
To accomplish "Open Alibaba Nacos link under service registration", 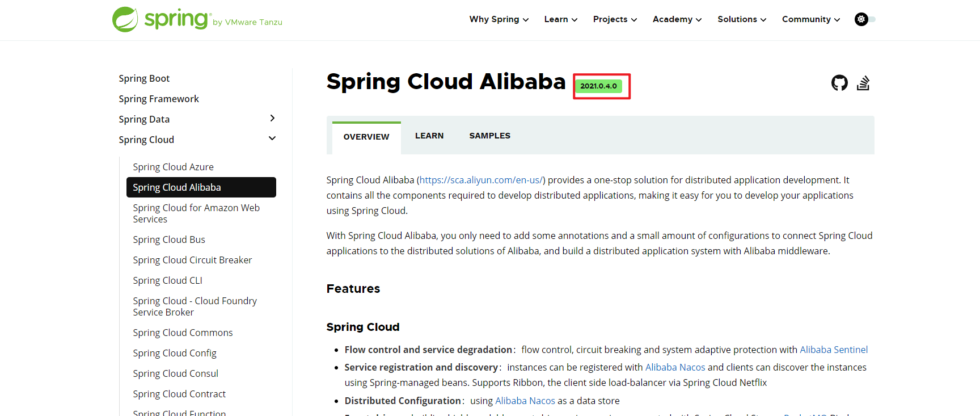I will tap(675, 367).
